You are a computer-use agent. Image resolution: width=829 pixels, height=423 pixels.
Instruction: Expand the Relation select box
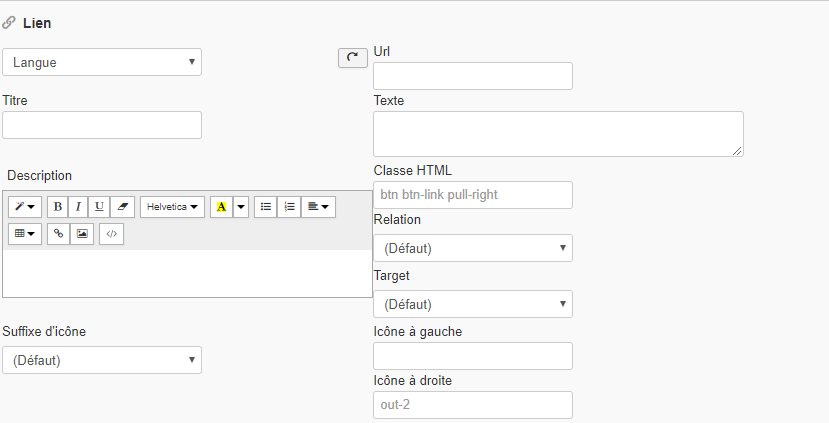472,248
